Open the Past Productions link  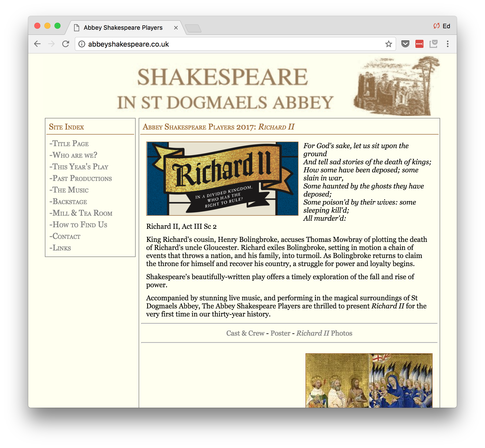coord(82,178)
